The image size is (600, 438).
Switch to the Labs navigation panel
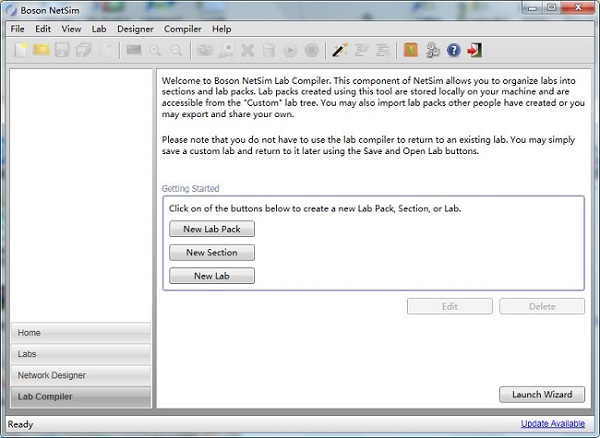pyautogui.click(x=81, y=354)
